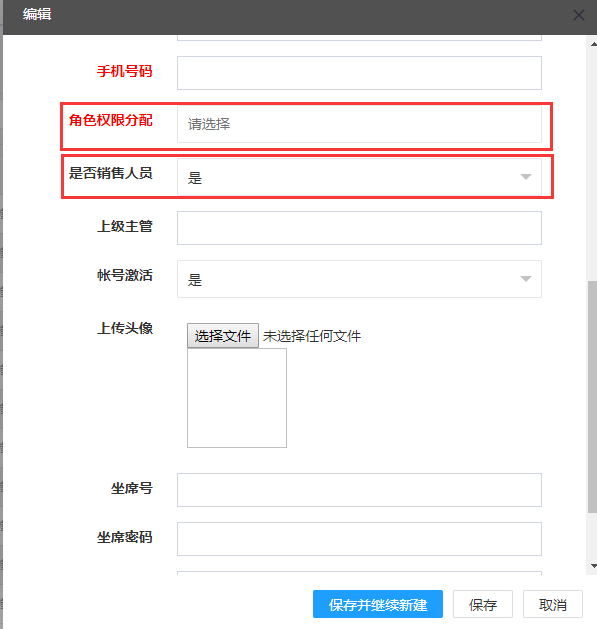Click the 保存 button
Viewport: 597px width, 629px height.
tap(483, 604)
